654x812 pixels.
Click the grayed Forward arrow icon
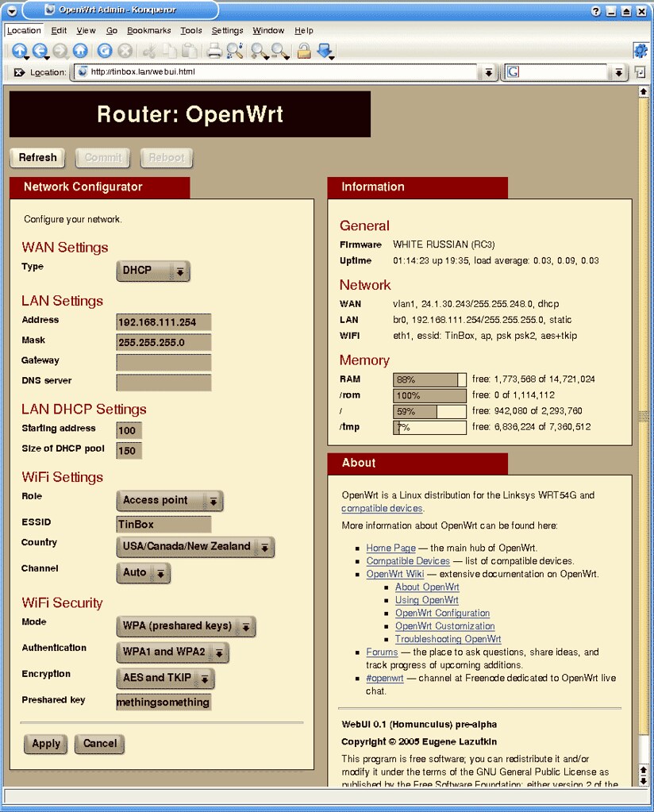(x=60, y=51)
